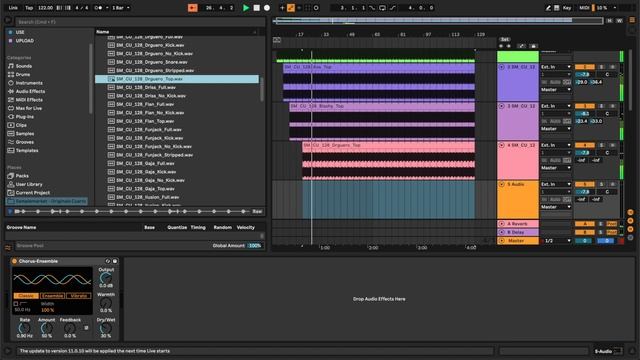Click the Link button
The width and height of the screenshot is (640, 360).
click(x=13, y=8)
